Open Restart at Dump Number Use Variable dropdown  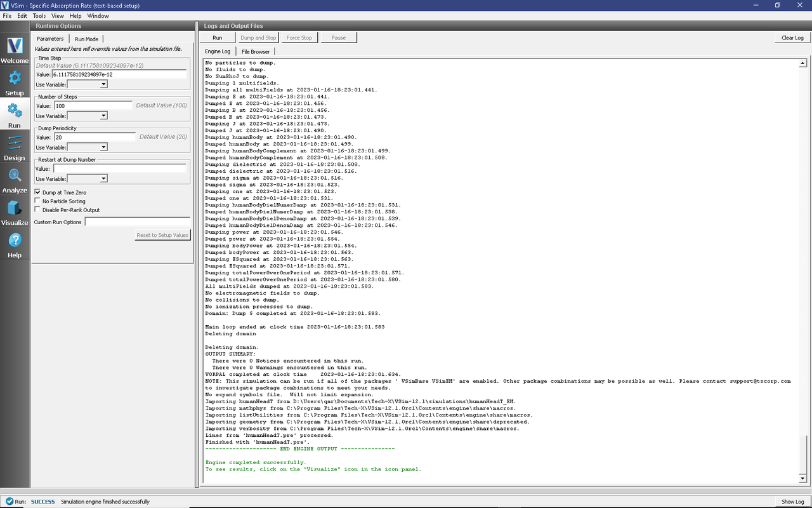88,179
